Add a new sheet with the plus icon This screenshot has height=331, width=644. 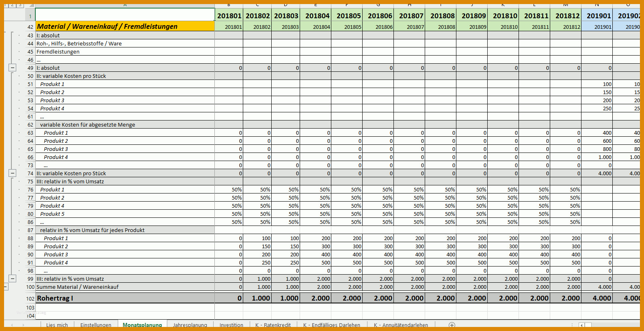[x=452, y=325]
